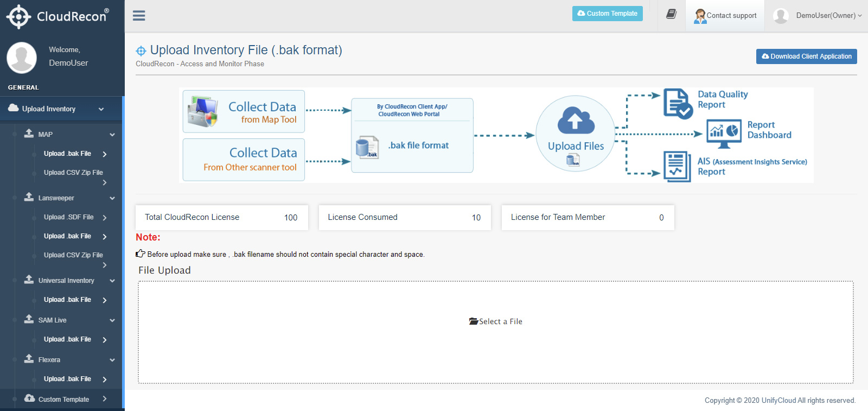Collapse the Upload Inventory section
This screenshot has width=868, height=411.
[101, 109]
